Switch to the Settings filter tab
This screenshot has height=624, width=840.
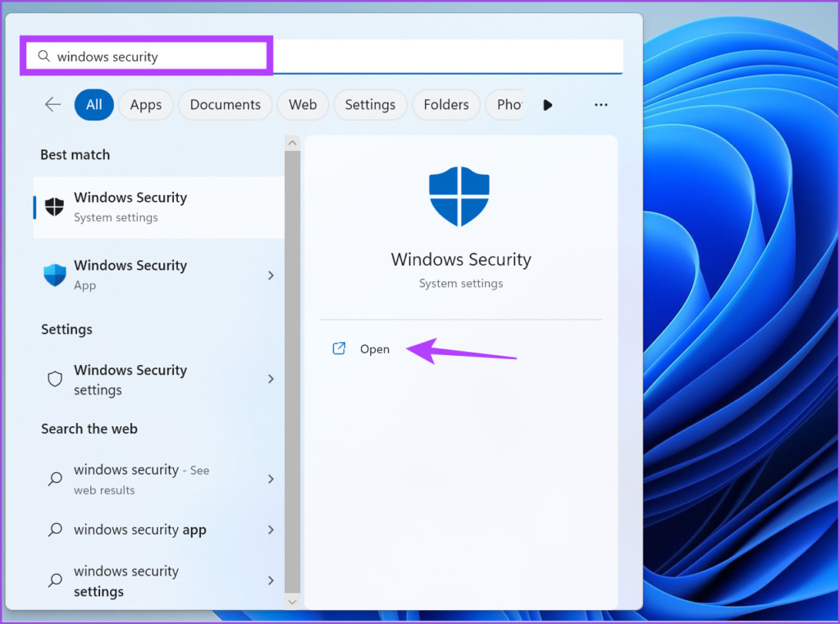370,104
